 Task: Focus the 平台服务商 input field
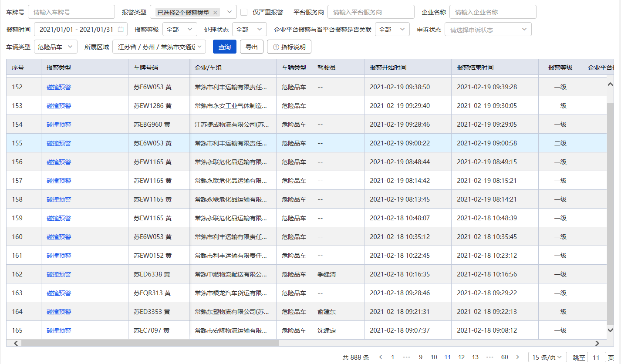[x=371, y=12]
